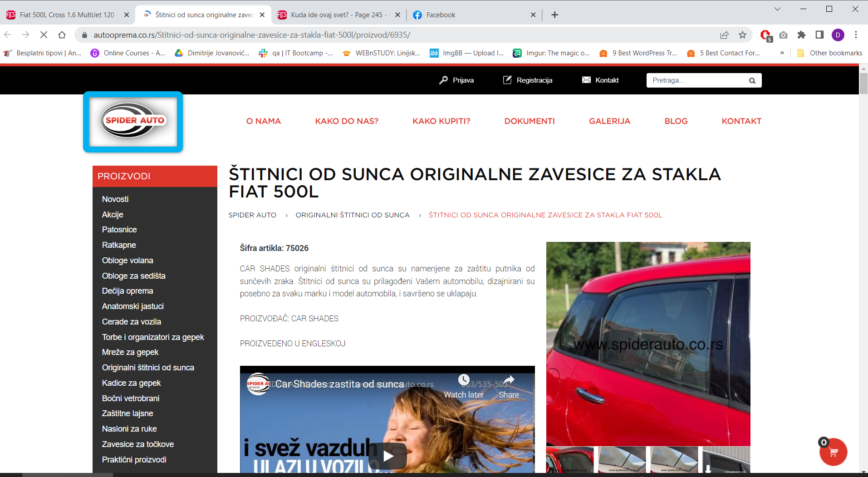Screen dimensions: 868x477
Task: Click the Prijava key icon
Action: [x=443, y=80]
